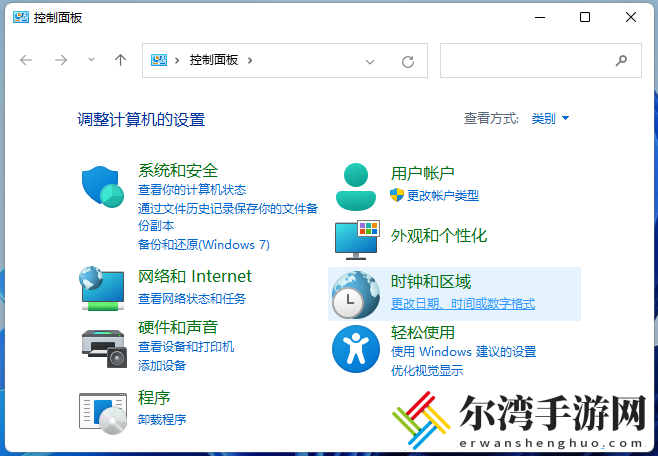
Task: Open the 类别 view mode dropdown
Action: click(550, 118)
